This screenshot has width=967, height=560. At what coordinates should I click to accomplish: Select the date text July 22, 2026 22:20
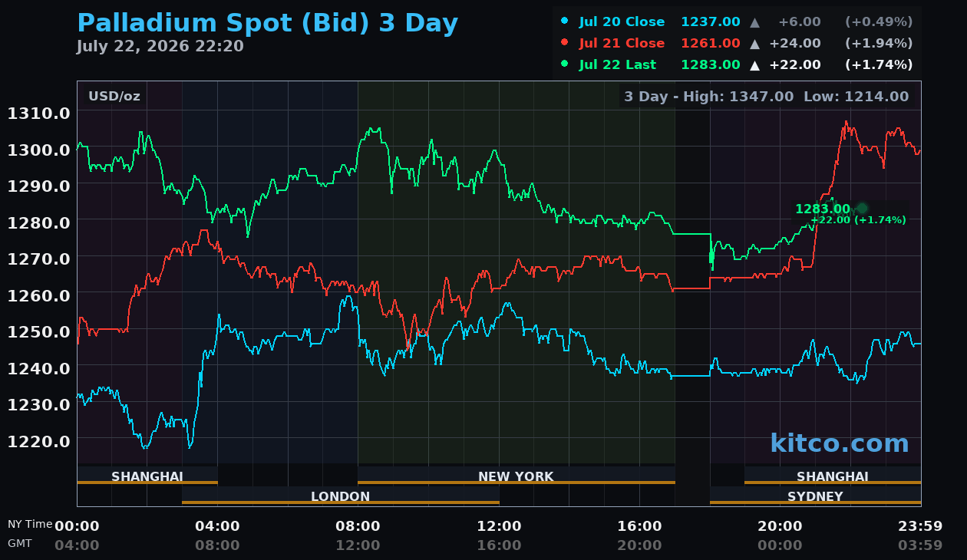[x=160, y=47]
